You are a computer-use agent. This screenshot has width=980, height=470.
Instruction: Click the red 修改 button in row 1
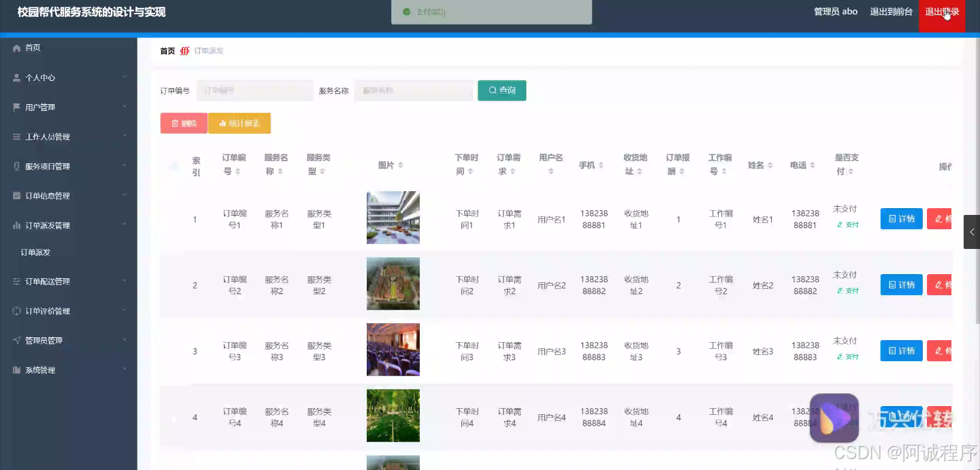coord(939,219)
